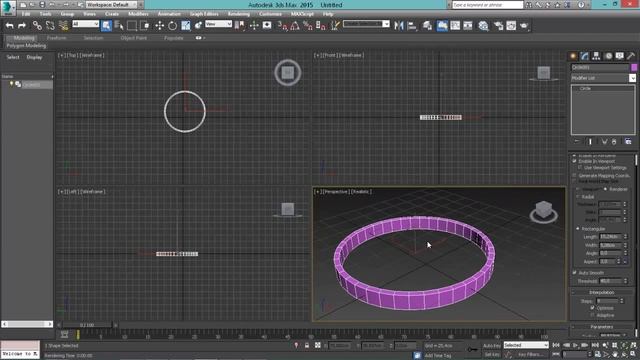Open the reference coordinate View dropdown
This screenshot has height=360, width=640.
pos(218,24)
